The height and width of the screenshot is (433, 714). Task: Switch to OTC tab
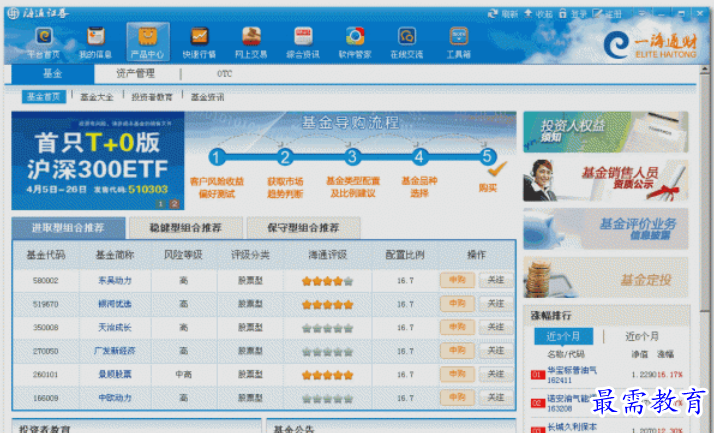[224, 74]
